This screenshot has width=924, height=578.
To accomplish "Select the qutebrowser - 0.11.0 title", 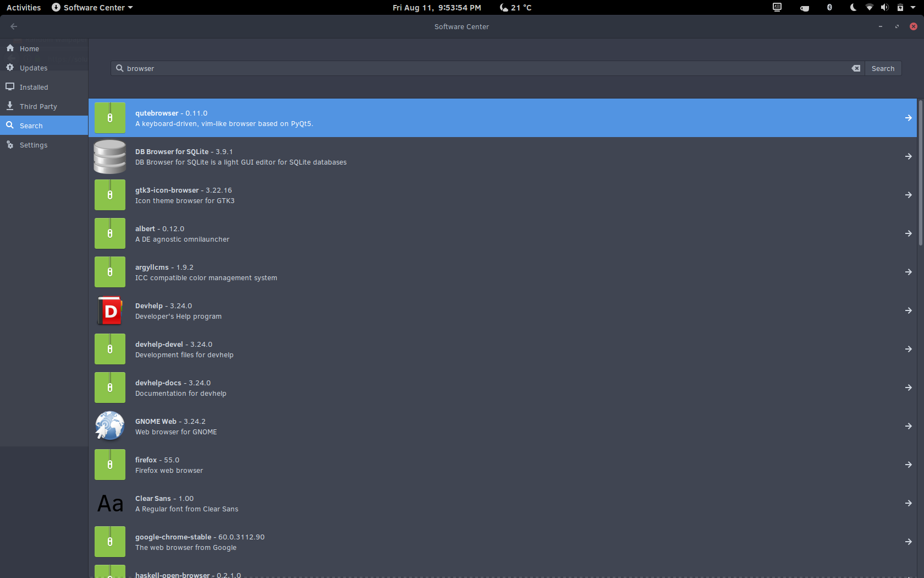I will coord(171,113).
